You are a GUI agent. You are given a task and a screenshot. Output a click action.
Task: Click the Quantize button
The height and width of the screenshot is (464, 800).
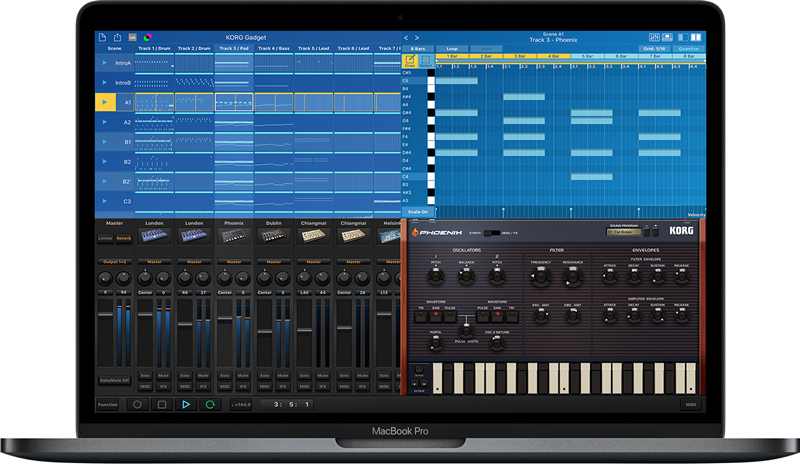(688, 48)
